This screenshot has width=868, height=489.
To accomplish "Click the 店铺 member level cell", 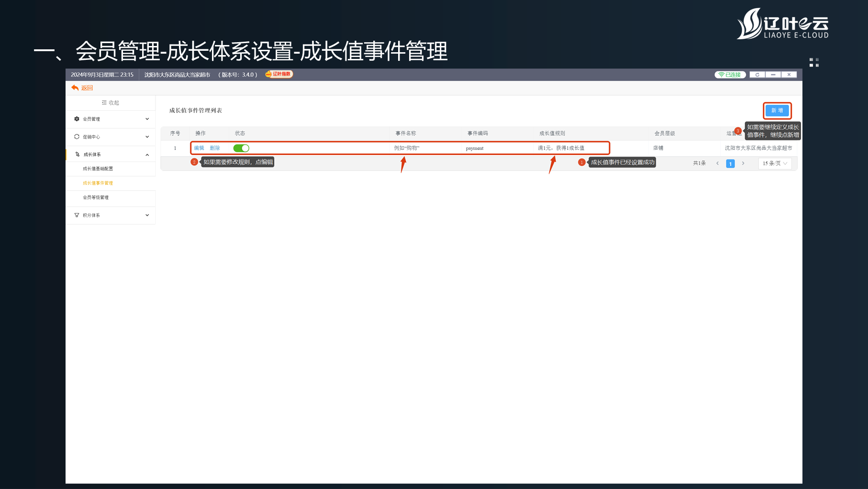I will point(658,148).
